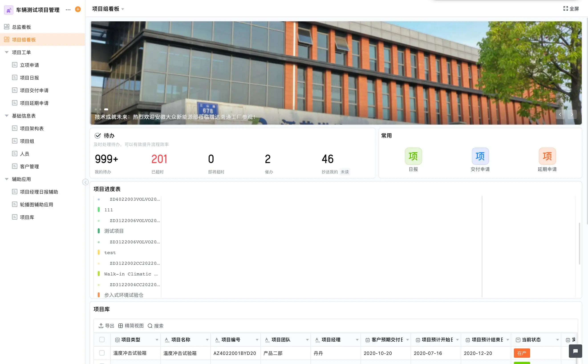Show previous carousel banner image

[x=560, y=114]
